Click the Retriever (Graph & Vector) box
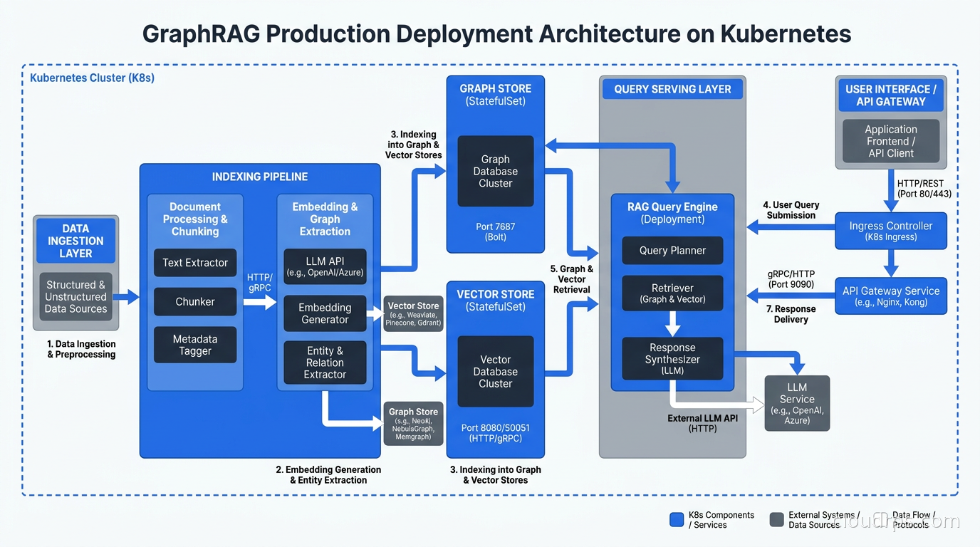Screen dimensions: 980x547 pyautogui.click(x=672, y=293)
